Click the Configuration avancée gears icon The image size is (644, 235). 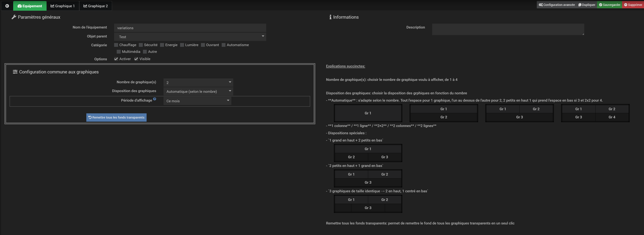click(541, 5)
